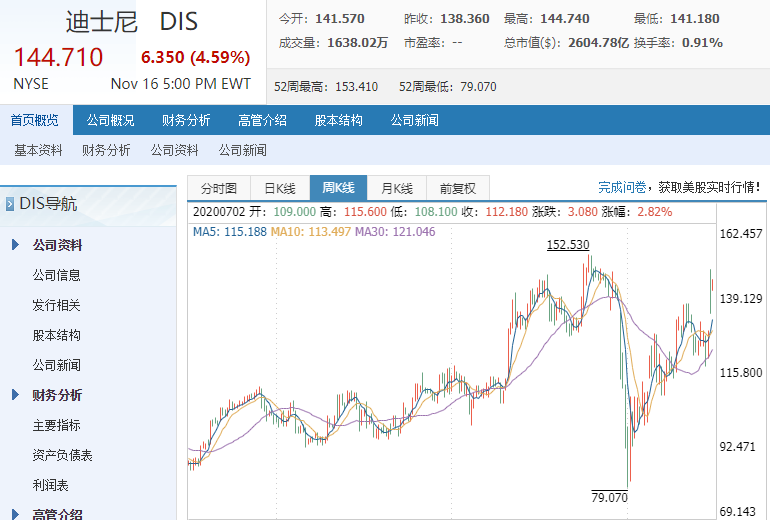770x520 pixels.
Task: Open 股本结构 in the blue navigation bar
Action: (x=338, y=120)
